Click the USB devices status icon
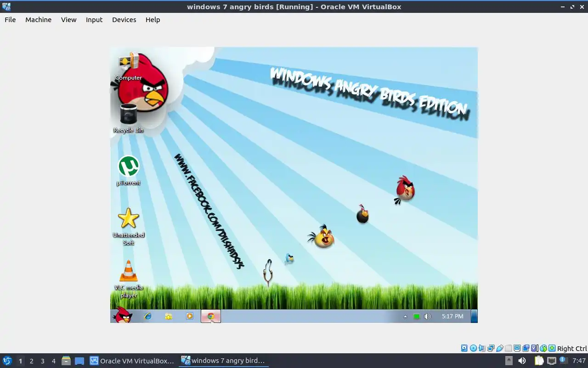Viewport: 588px width, 368px height. [500, 348]
